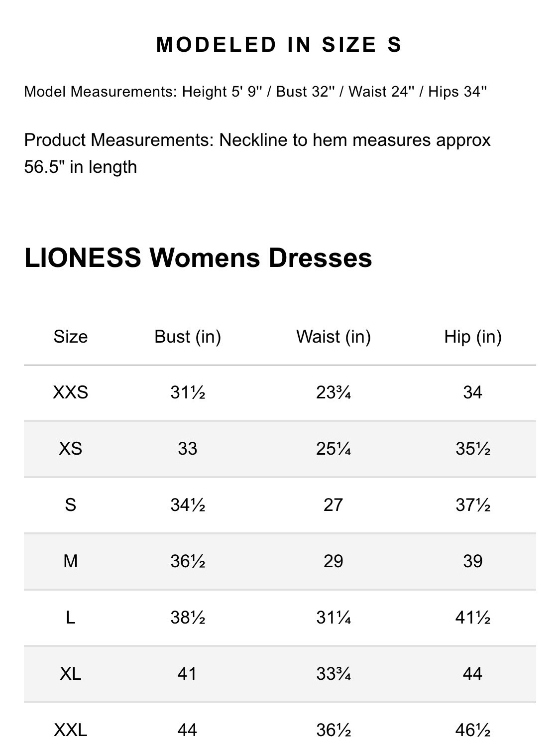Click the MODELED IN SIZE S heading
Screen dimensions: 560x755
click(279, 45)
